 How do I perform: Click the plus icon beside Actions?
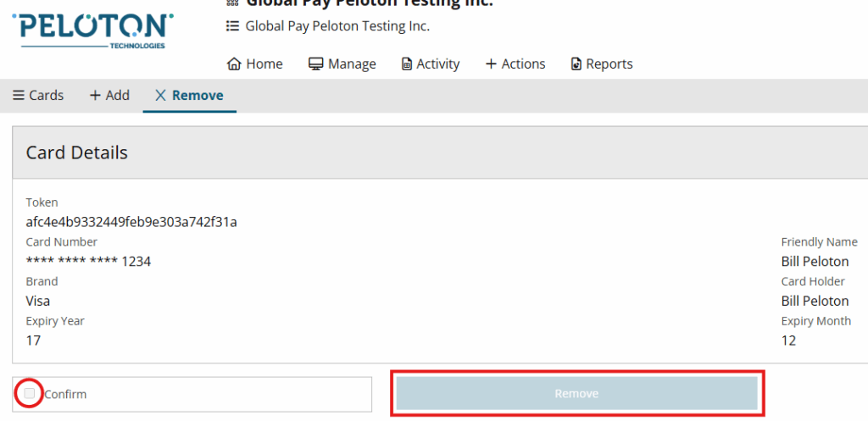(491, 64)
